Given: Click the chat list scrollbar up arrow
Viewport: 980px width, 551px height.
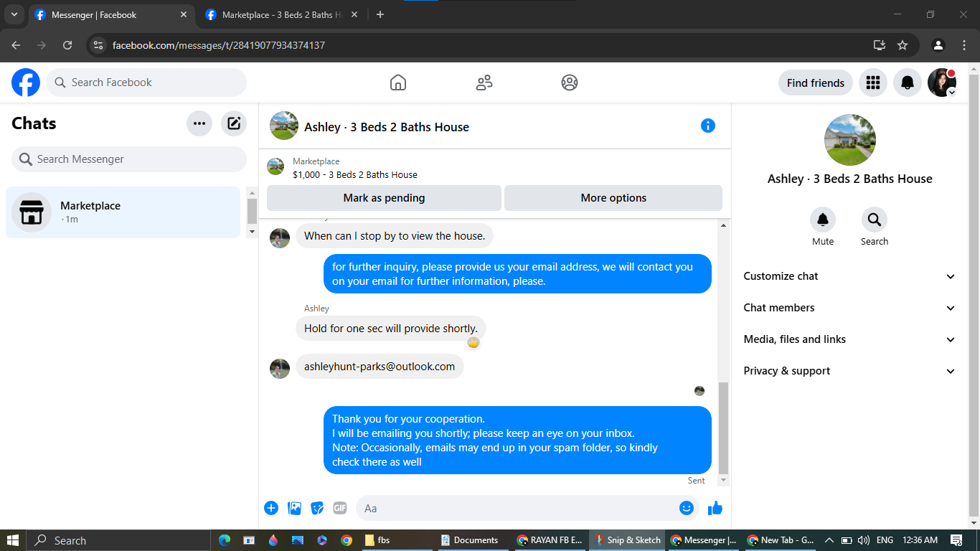Looking at the screenshot, I should 252,193.
